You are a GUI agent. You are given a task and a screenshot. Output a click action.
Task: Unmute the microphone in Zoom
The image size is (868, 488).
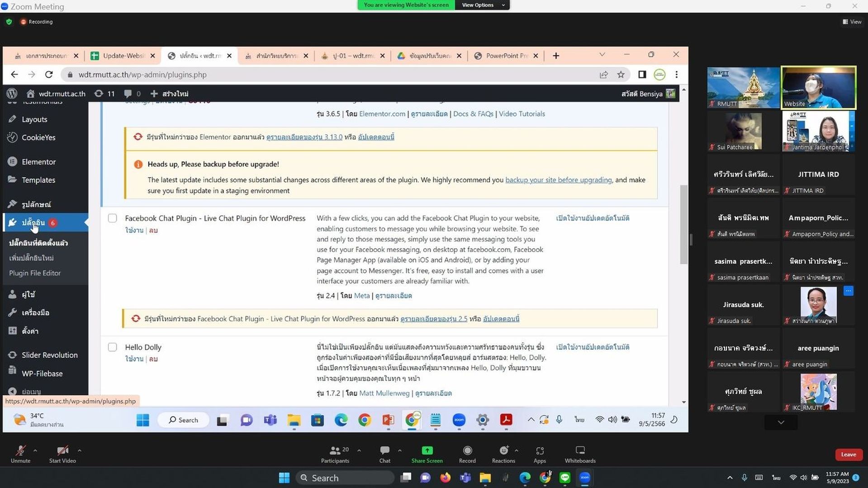click(20, 454)
